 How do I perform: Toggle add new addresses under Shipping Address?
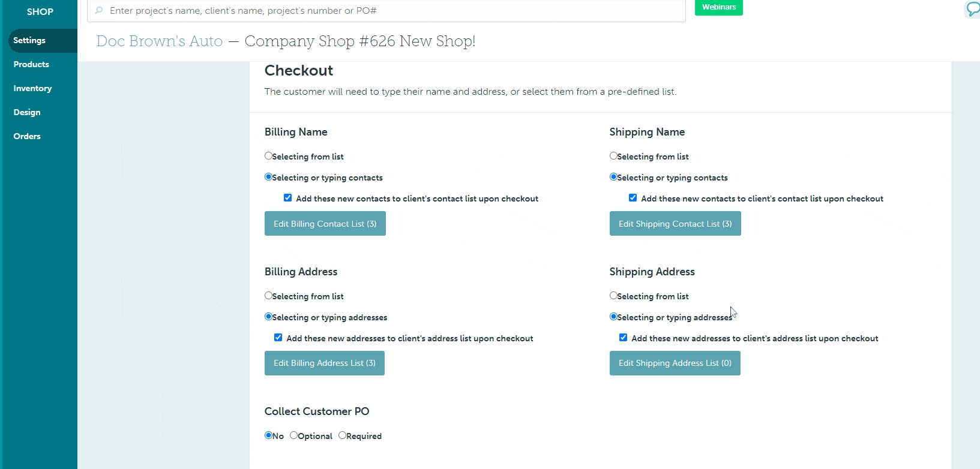coord(624,338)
